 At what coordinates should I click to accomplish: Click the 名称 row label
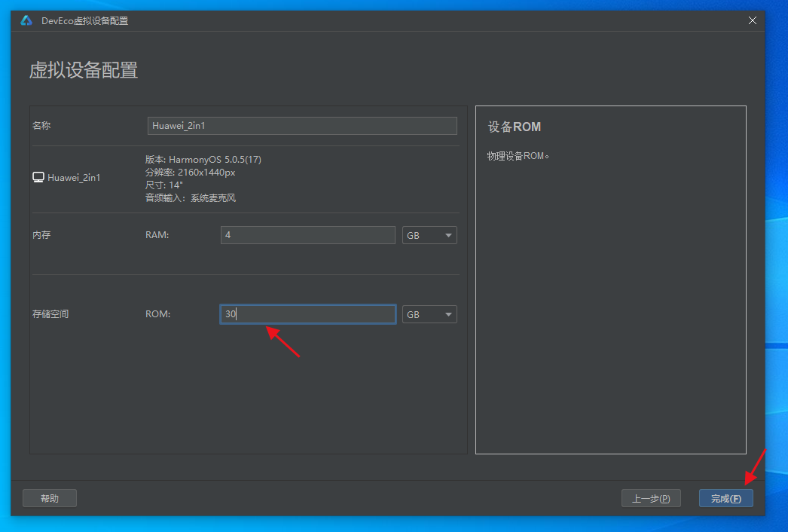pos(41,126)
